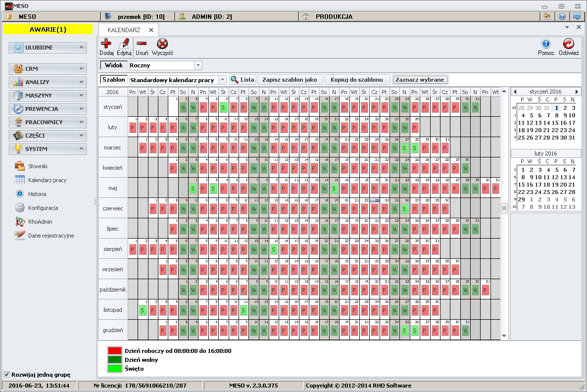Screen dimensions: 587x392
Task: Click the Kopiuj do szablonu button
Action: point(357,80)
